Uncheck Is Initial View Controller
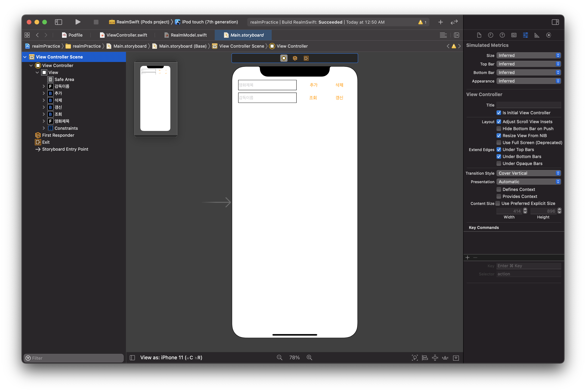The height and width of the screenshot is (392, 586). coord(499,113)
